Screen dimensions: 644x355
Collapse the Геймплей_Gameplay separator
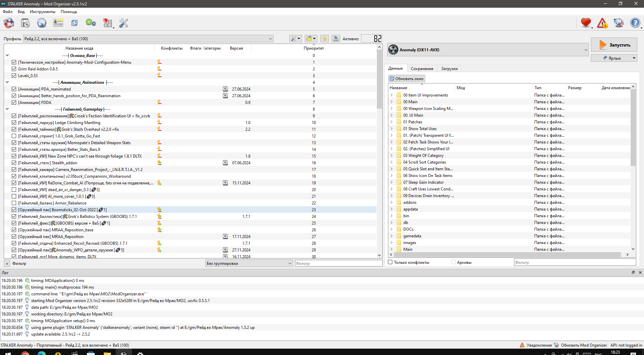[x=7, y=109]
